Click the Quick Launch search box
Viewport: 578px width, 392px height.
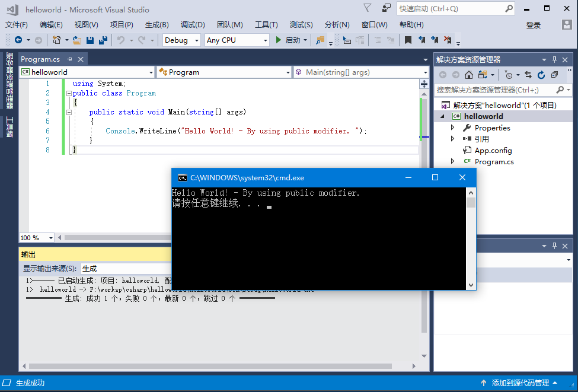(451, 9)
